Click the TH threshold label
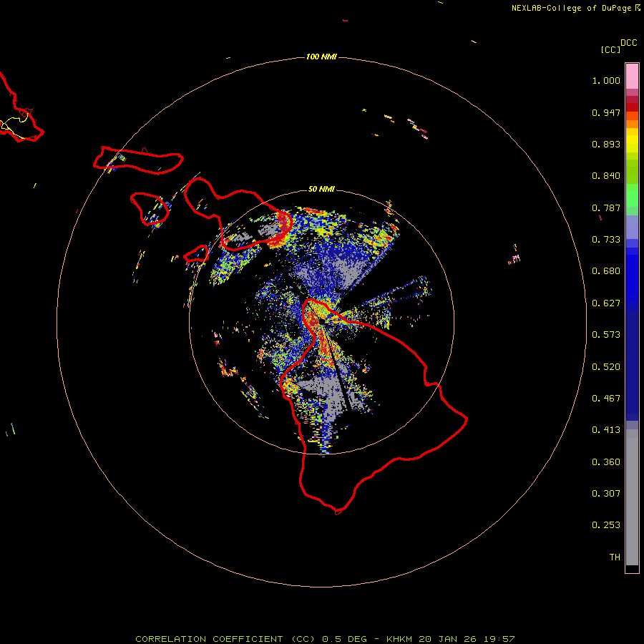Viewport: 644px width, 644px height. [x=615, y=557]
